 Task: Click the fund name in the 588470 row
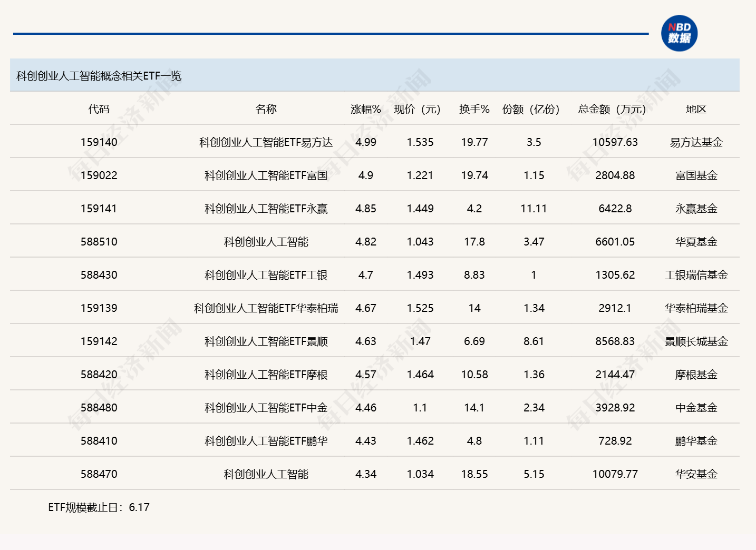coord(266,474)
